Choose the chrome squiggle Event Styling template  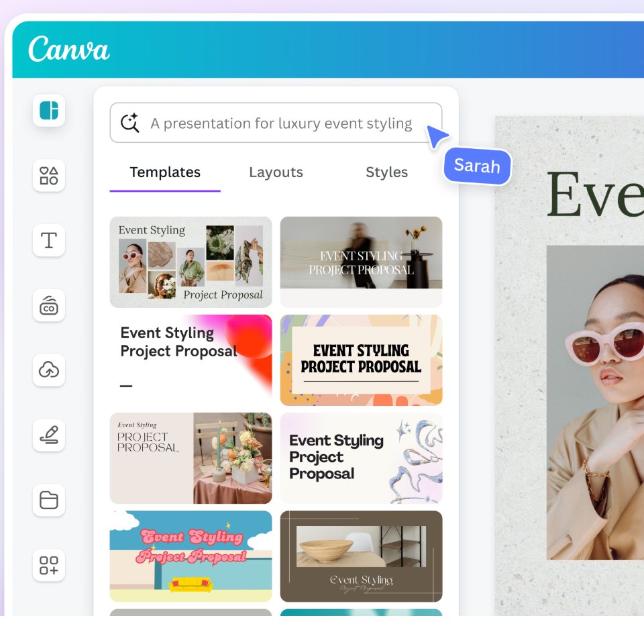tap(361, 458)
